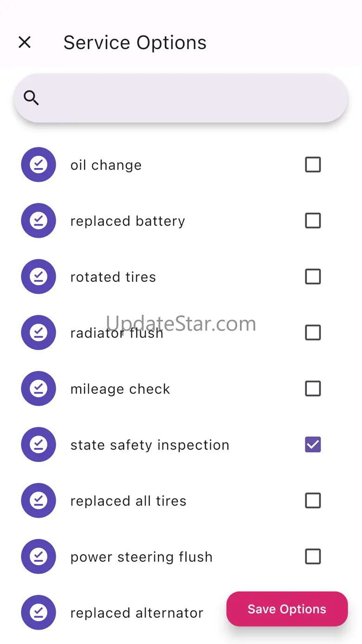Enable the replaced battery checkbox

pyautogui.click(x=313, y=221)
